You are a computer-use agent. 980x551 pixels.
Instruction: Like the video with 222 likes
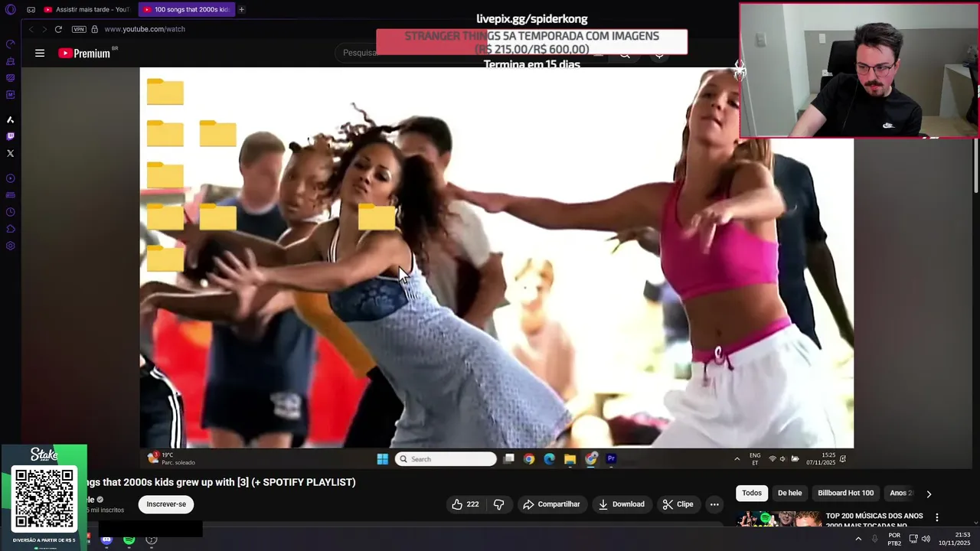465,504
